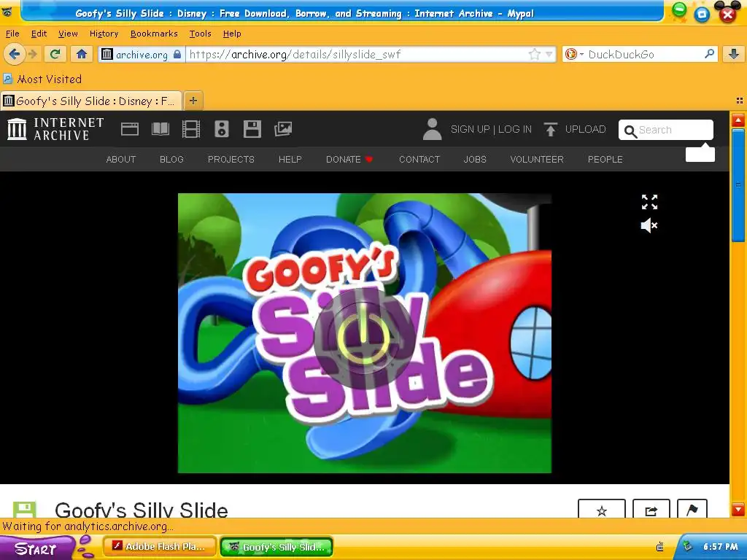Click the UPLOAD link with arrow

point(575,129)
